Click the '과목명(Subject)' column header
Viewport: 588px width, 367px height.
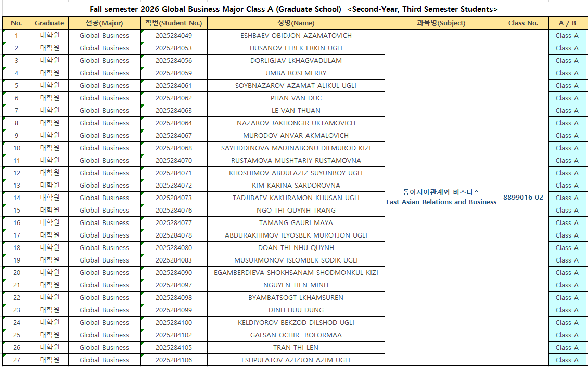coord(441,23)
